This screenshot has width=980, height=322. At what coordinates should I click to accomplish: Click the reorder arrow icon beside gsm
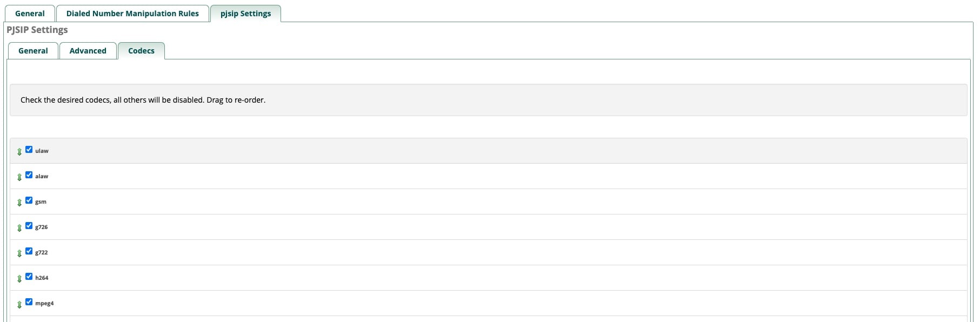tap(19, 203)
